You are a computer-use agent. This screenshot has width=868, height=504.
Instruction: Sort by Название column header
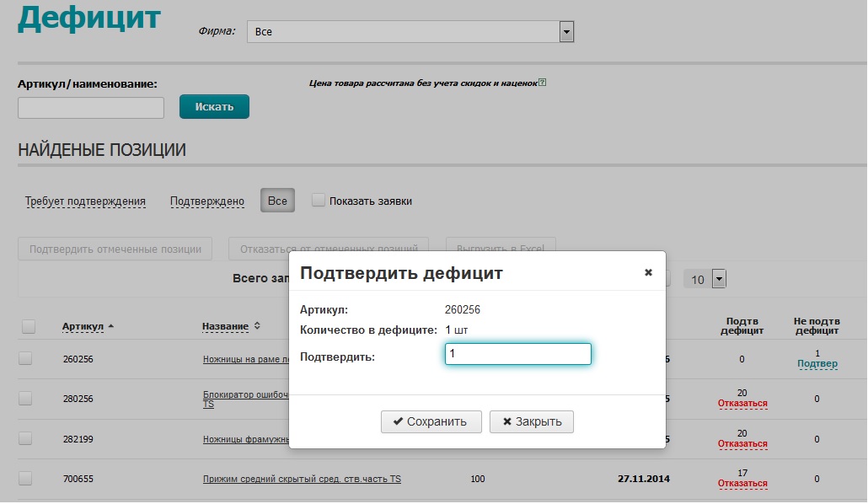pos(225,326)
